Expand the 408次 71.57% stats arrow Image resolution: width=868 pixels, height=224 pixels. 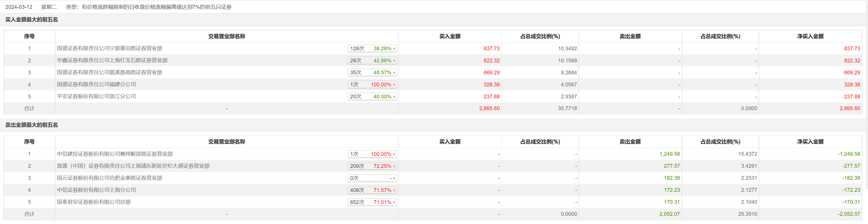coord(394,190)
